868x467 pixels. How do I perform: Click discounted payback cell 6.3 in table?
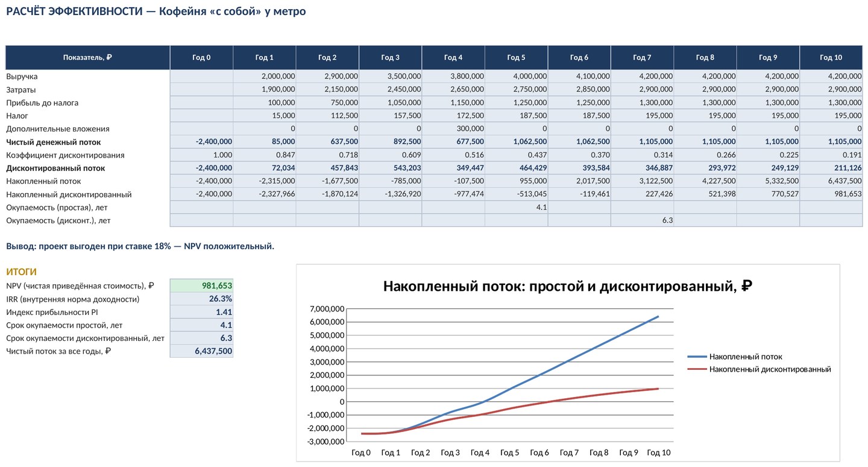642,221
